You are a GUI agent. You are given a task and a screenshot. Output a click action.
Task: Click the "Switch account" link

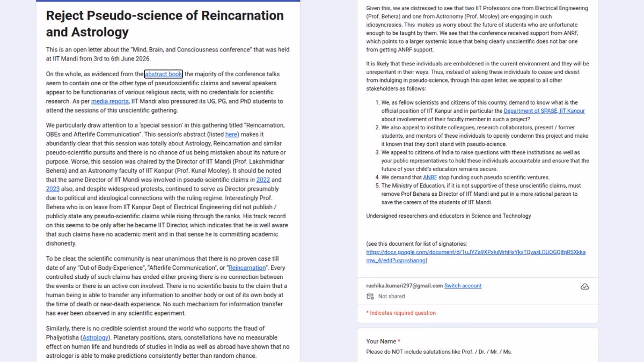click(463, 286)
